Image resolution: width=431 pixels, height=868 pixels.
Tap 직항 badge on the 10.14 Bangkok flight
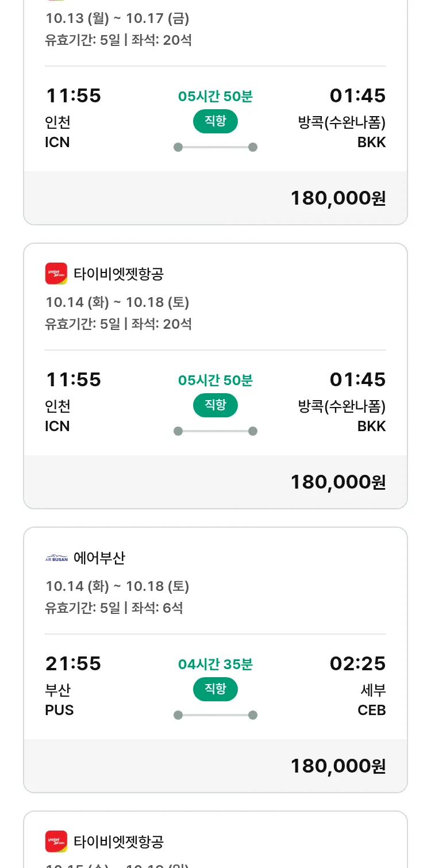215,405
